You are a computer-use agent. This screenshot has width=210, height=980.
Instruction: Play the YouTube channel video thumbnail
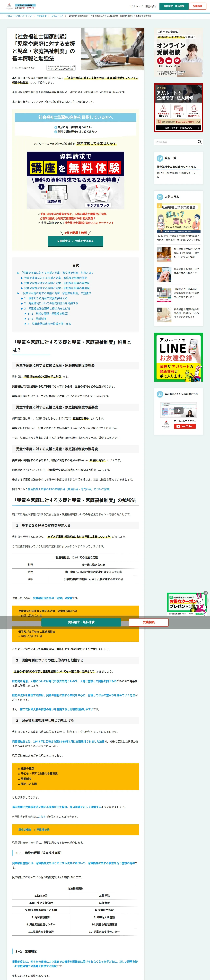[178, 410]
